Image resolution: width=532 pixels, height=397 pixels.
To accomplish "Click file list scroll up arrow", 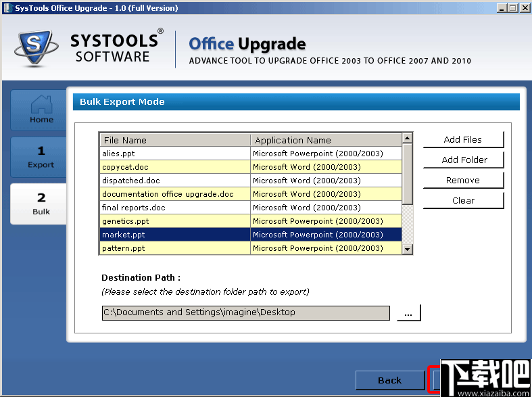I will point(407,138).
